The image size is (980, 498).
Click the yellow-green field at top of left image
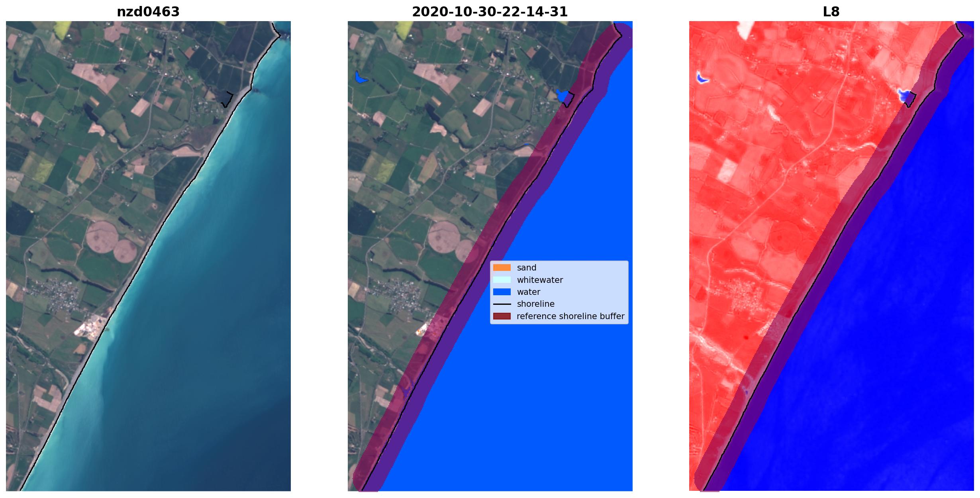pos(63,28)
